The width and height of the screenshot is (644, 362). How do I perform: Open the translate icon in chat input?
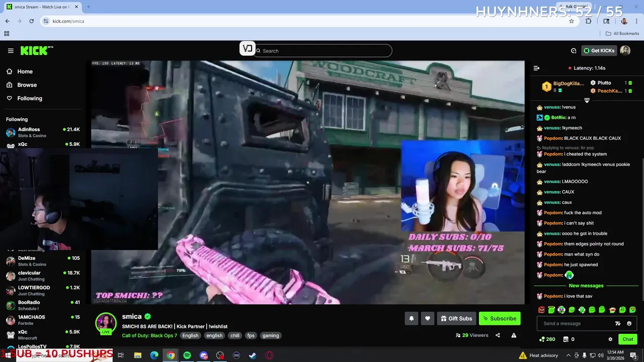coord(618,323)
